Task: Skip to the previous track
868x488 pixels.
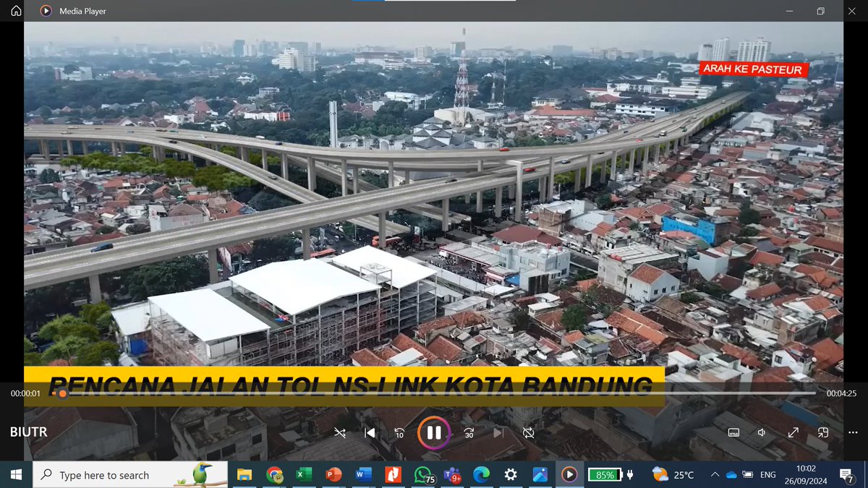Action: tap(370, 432)
